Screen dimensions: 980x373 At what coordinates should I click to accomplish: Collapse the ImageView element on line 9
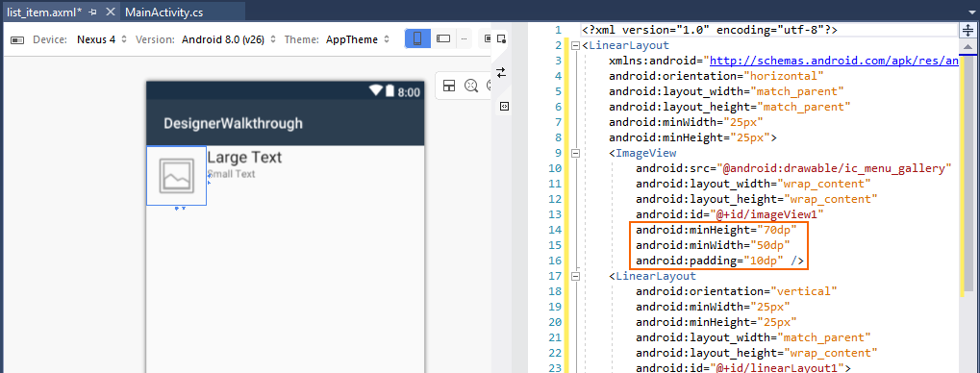[x=575, y=153]
